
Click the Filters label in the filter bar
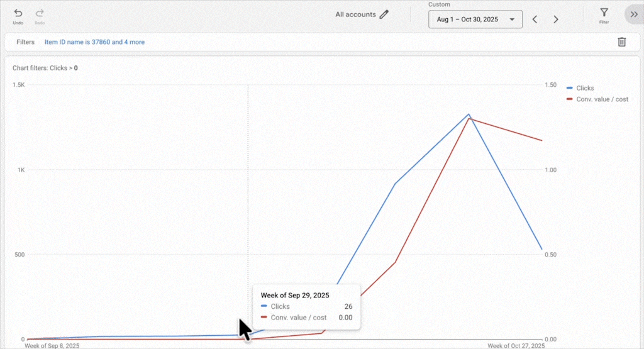click(26, 42)
